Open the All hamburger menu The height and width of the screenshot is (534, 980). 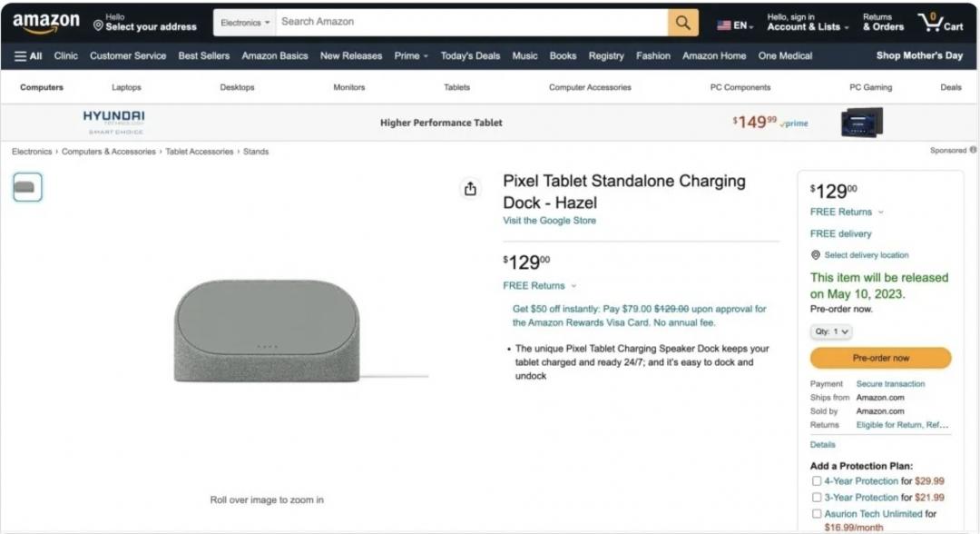click(x=28, y=56)
